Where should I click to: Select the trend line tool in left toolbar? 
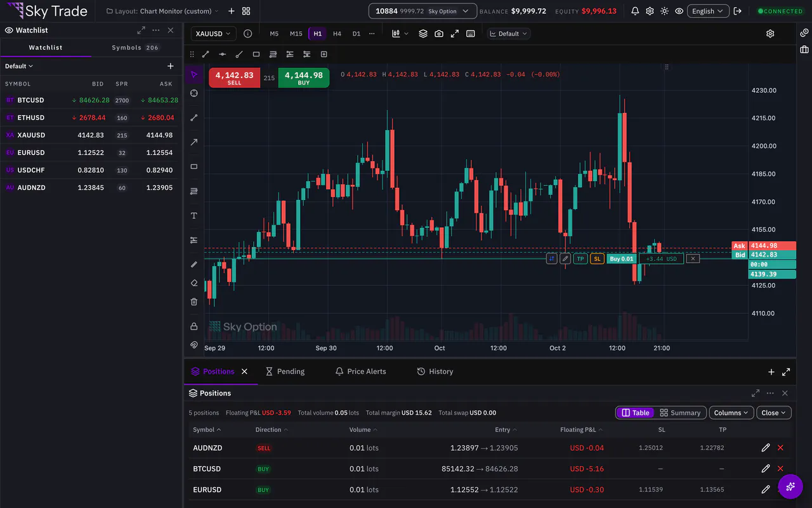point(194,117)
